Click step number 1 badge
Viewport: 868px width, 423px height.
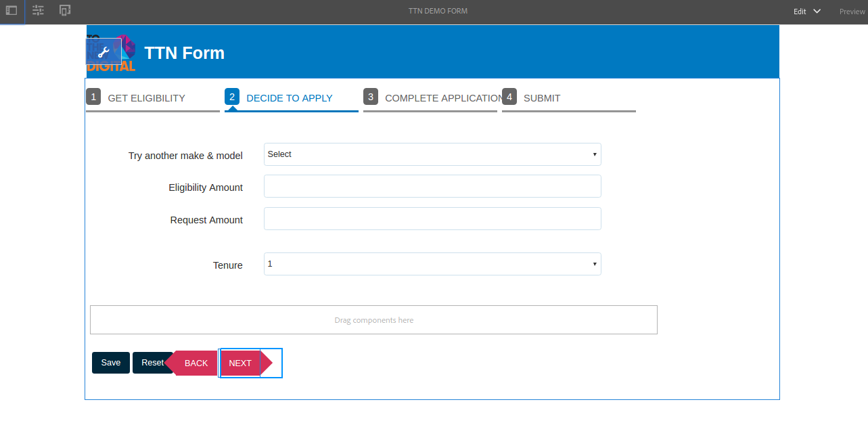[x=93, y=97]
